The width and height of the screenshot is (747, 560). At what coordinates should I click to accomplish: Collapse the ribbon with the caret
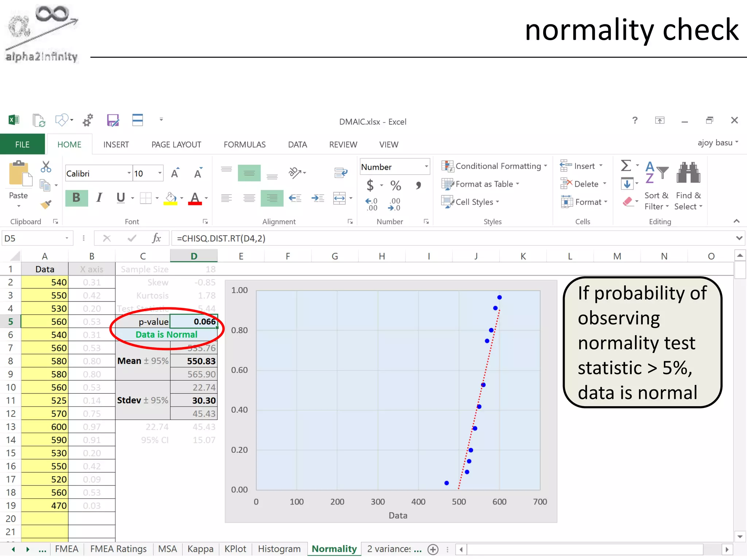click(x=736, y=221)
